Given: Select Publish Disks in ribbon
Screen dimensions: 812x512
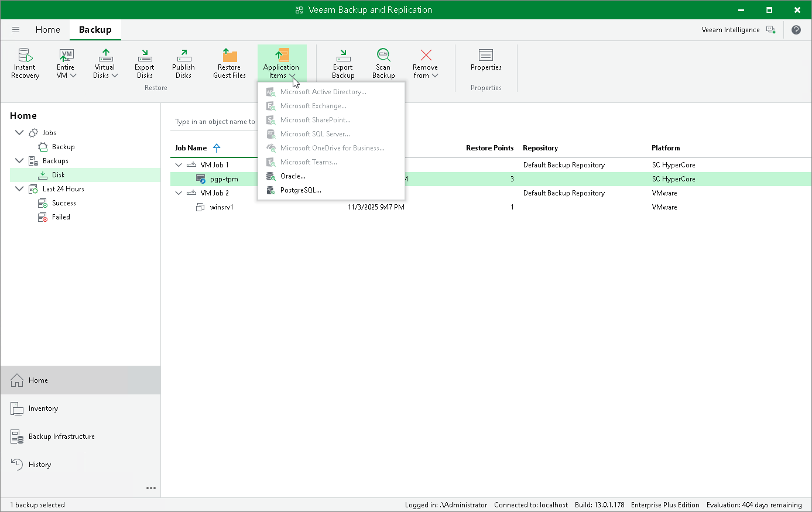Looking at the screenshot, I should pyautogui.click(x=183, y=64).
